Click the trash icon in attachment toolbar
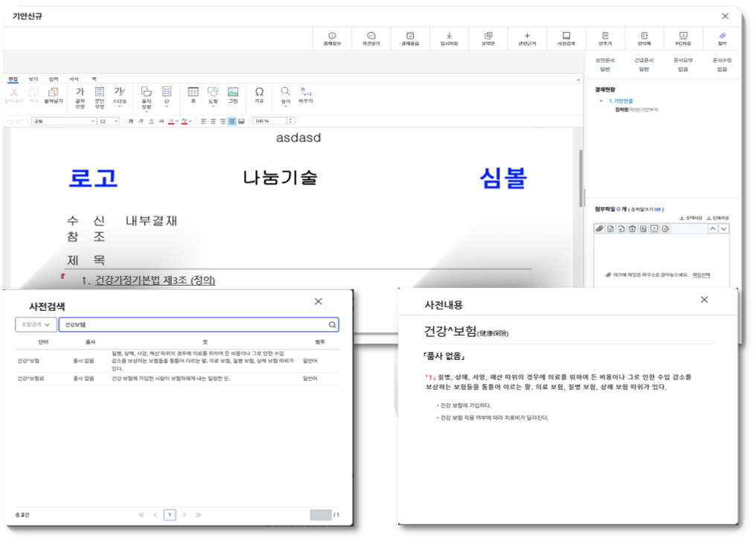Screen dimensions: 756x546 point(632,228)
